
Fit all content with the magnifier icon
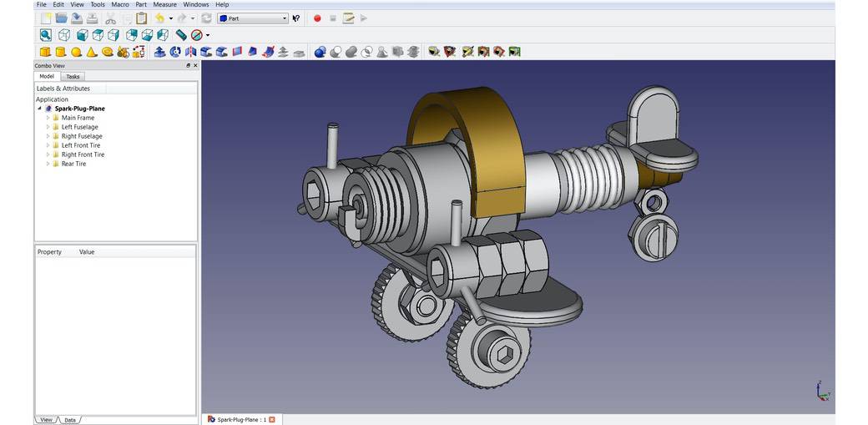(x=46, y=35)
